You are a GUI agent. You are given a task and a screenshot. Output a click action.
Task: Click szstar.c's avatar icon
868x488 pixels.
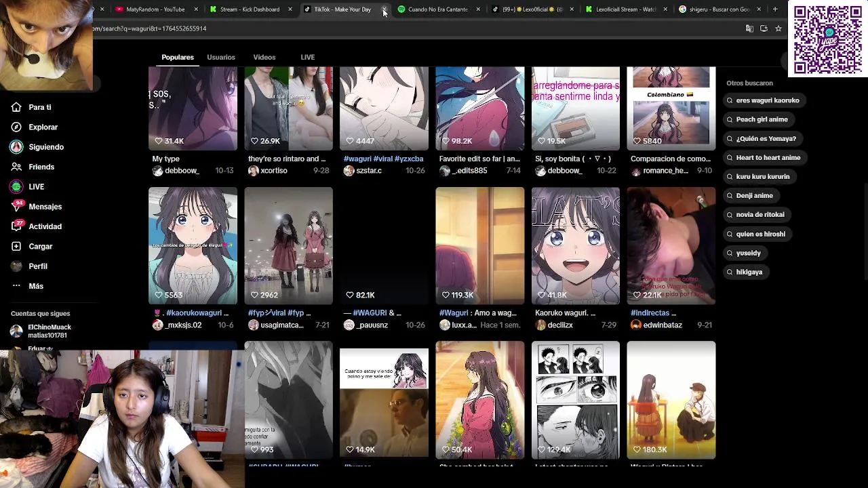[349, 171]
